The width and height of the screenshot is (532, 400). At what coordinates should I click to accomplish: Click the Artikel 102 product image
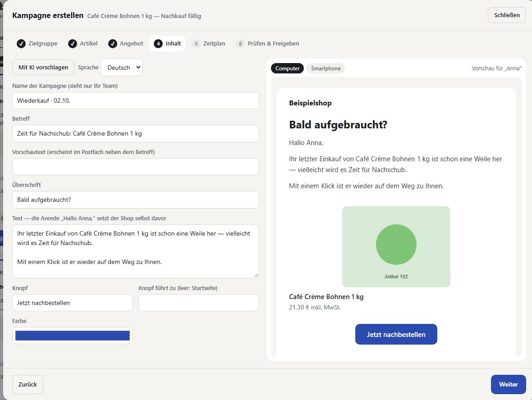[396, 247]
